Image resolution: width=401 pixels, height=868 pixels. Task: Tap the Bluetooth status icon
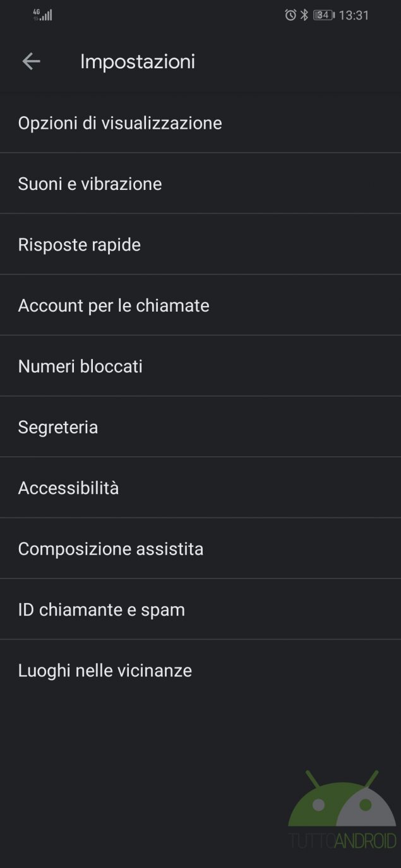(x=304, y=15)
